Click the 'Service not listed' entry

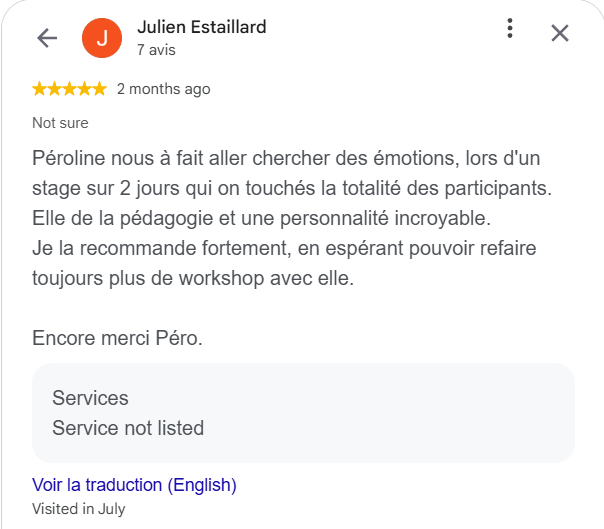pyautogui.click(x=128, y=428)
